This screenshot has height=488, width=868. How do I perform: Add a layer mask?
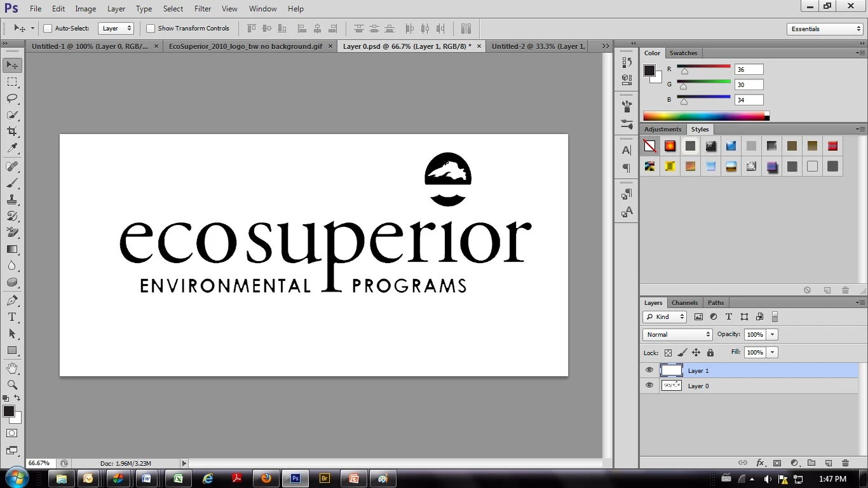point(777,463)
